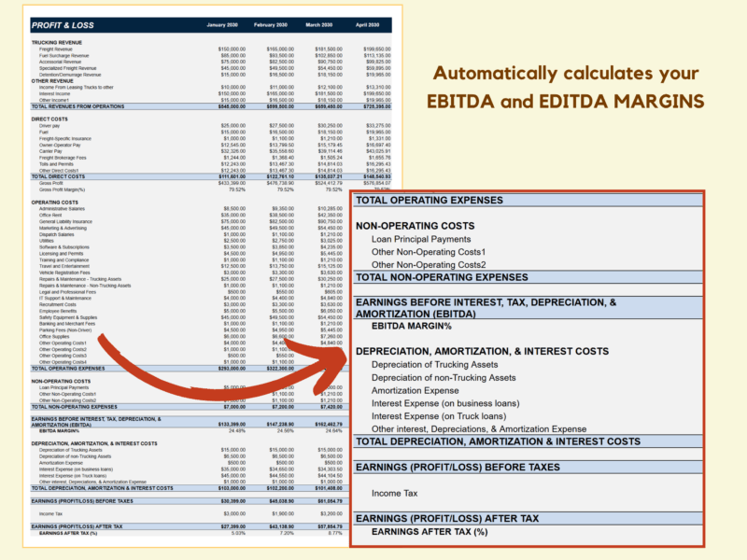The image size is (747, 560).
Task: Select the Software & Subscriptions row label
Action: coord(64,247)
